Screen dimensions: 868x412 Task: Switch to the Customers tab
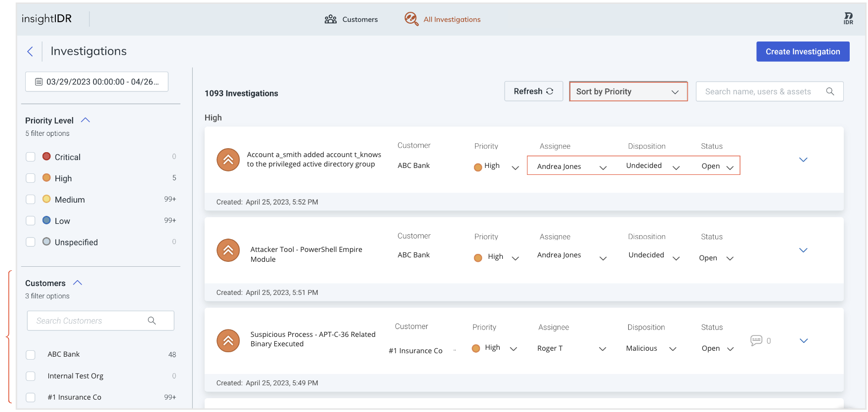point(351,19)
